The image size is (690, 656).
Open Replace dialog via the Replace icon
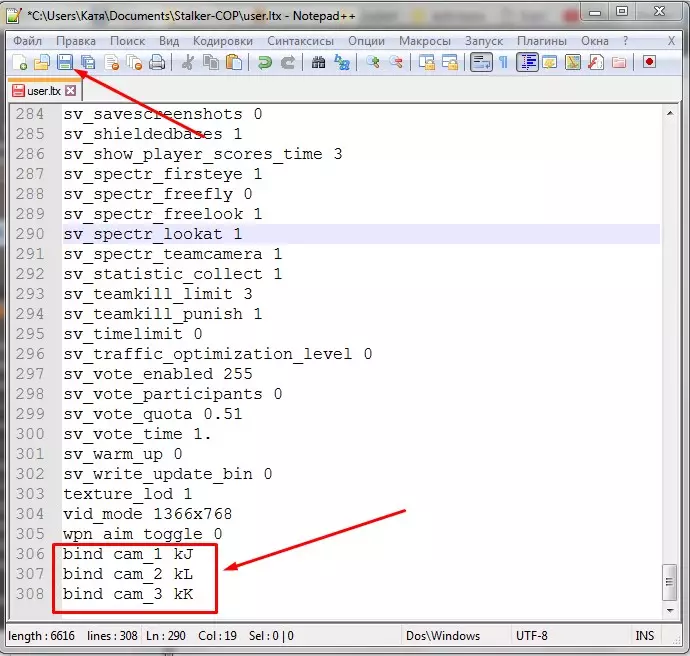coord(342,62)
